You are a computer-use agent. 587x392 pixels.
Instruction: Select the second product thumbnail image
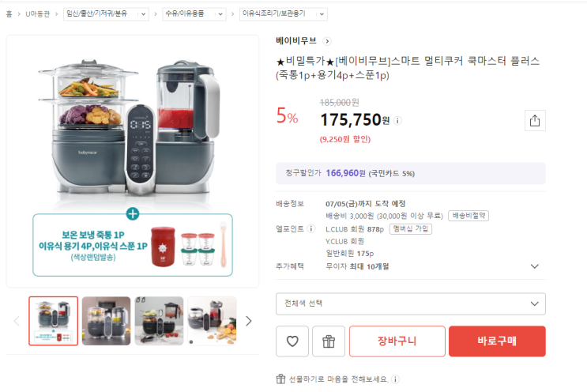click(x=106, y=321)
